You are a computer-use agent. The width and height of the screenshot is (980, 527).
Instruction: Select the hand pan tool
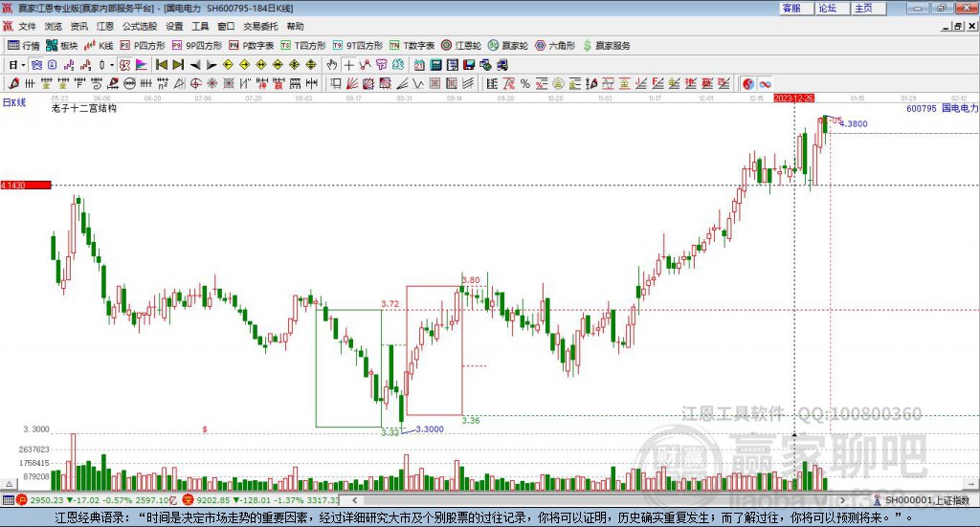(x=332, y=65)
